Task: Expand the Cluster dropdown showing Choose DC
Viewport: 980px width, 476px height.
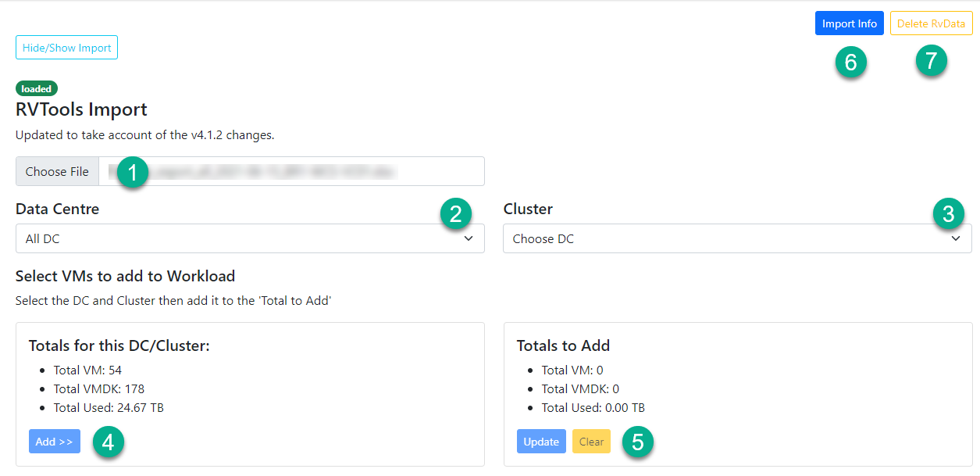Action: click(x=737, y=238)
